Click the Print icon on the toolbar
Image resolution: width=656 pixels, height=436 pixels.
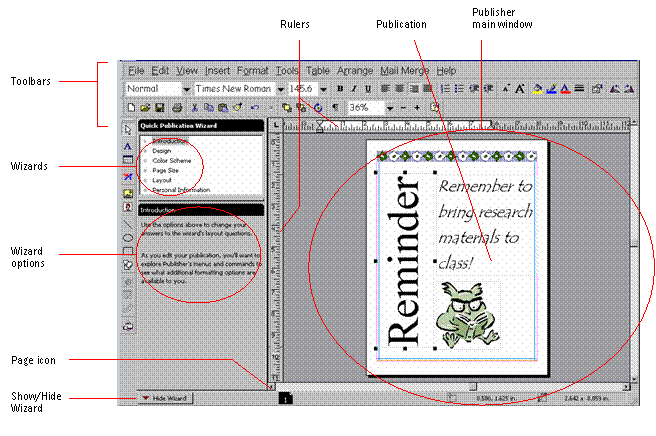click(x=177, y=107)
